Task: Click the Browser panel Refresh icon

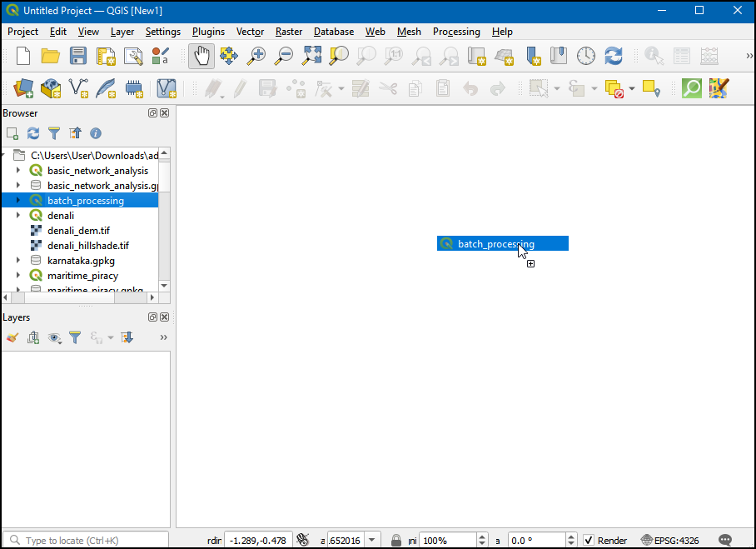Action: pos(33,133)
